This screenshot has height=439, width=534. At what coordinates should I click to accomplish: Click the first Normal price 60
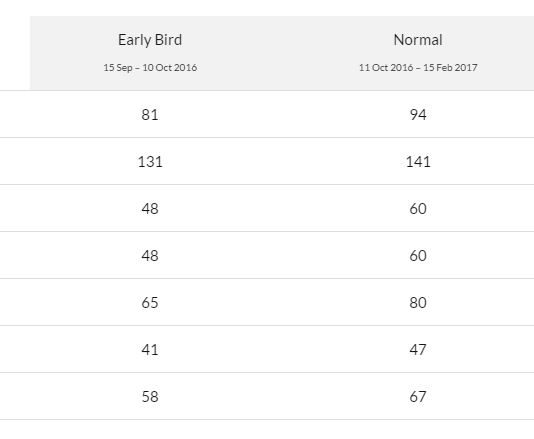point(418,208)
